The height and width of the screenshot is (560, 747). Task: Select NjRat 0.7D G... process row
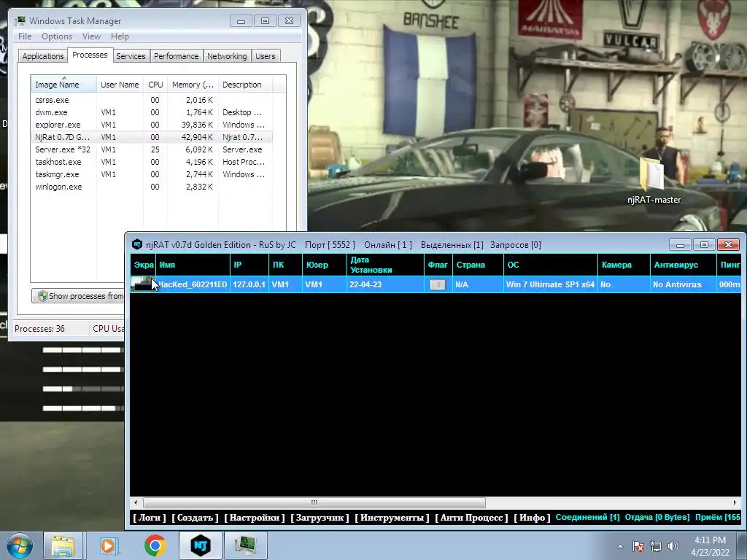pos(152,137)
